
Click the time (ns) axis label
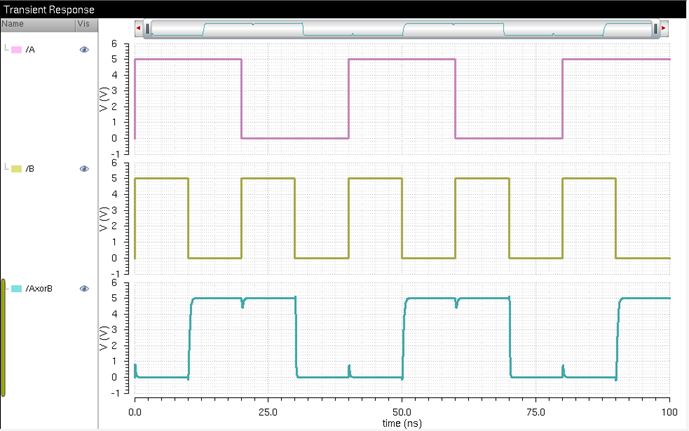click(402, 423)
